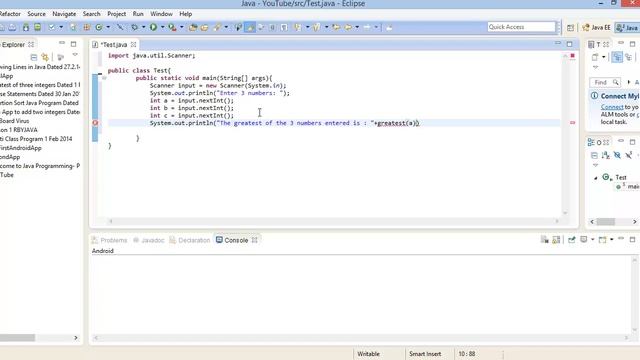The image size is (640, 360).
Task: Close the *Test.java editor tab
Action: [x=133, y=44]
